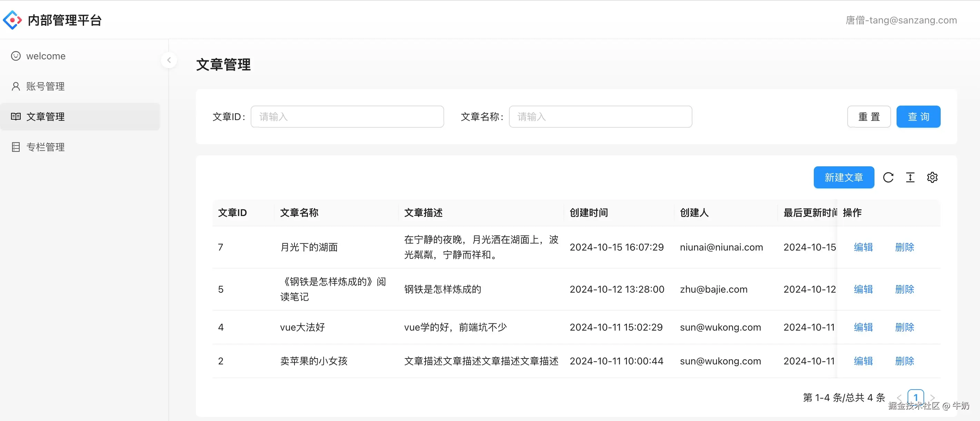Go to next page with pagination arrow
Viewport: 980px width, 421px height.
click(932, 398)
